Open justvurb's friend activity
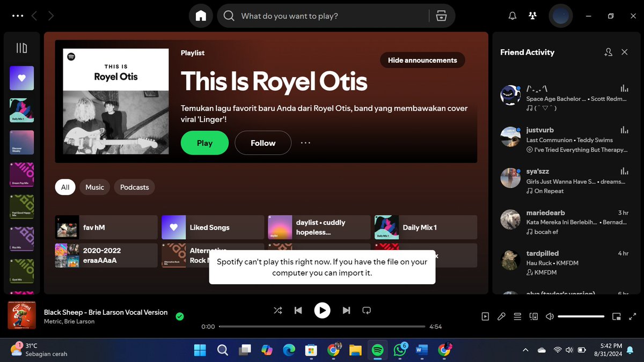This screenshot has width=644, height=362. point(564,139)
